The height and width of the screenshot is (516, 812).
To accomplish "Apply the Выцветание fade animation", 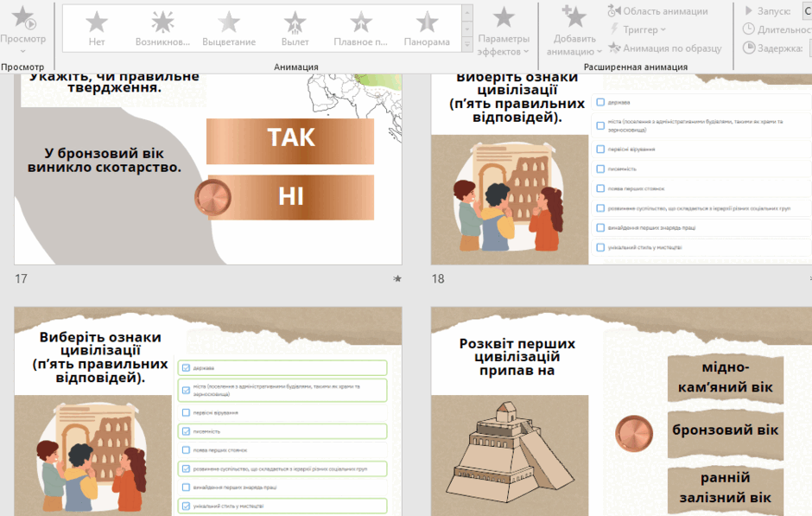I will click(229, 29).
